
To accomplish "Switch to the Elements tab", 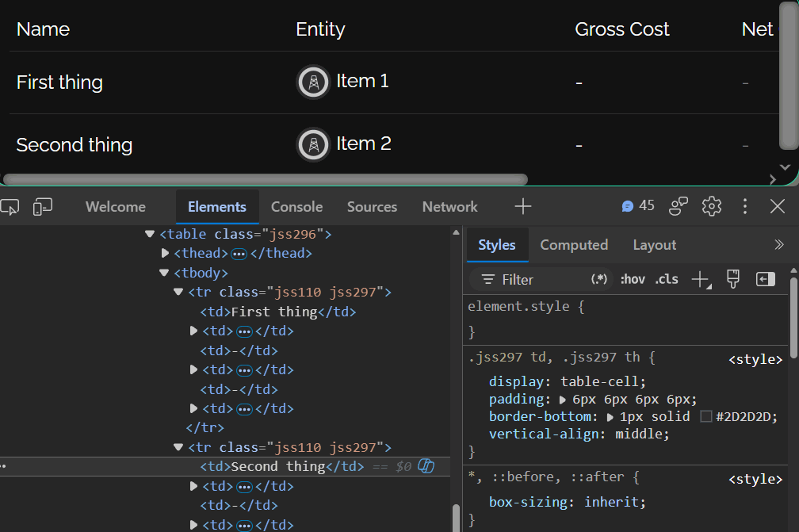I will [x=217, y=207].
